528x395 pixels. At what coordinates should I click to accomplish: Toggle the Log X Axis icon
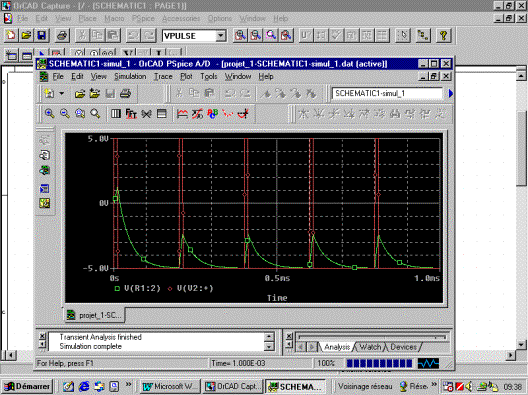pyautogui.click(x=116, y=113)
